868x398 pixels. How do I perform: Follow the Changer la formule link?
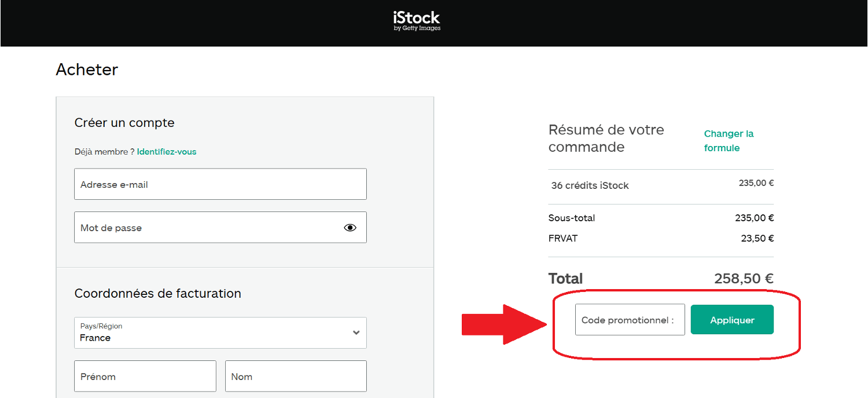(729, 141)
